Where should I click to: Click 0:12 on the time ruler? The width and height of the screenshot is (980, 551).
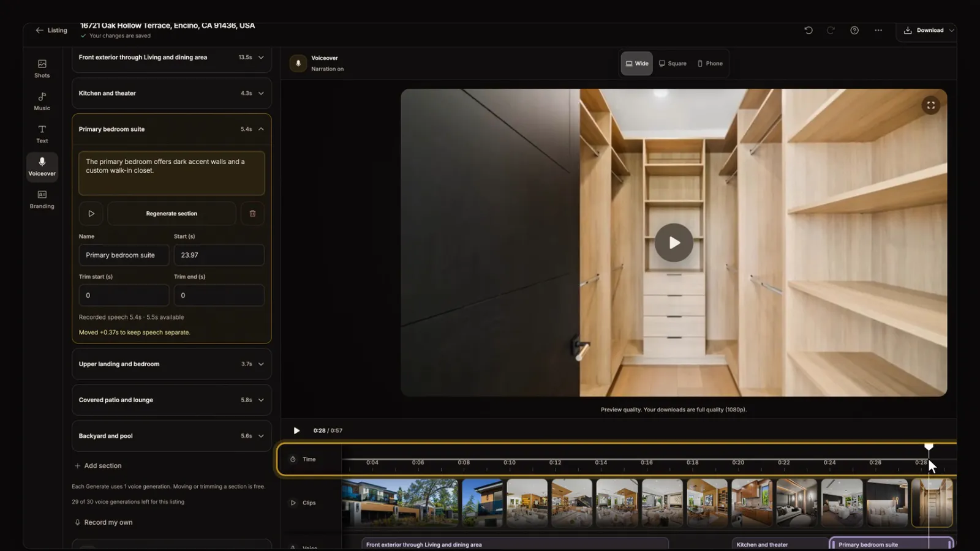pyautogui.click(x=555, y=462)
